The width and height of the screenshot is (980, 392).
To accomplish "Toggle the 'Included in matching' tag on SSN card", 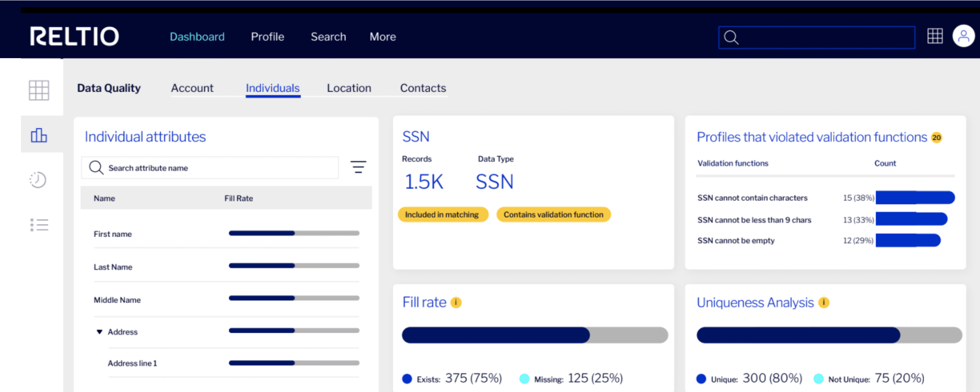I will (x=443, y=214).
